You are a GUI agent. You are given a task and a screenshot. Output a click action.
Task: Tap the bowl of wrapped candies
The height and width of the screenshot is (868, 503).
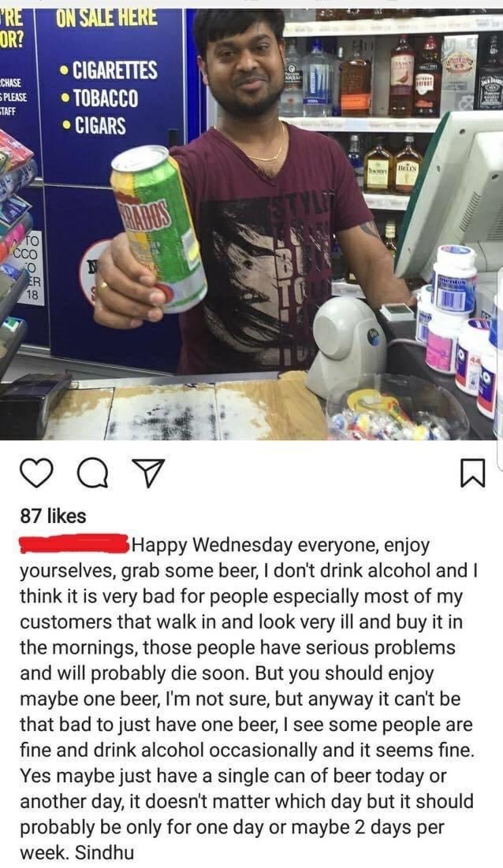click(x=397, y=409)
